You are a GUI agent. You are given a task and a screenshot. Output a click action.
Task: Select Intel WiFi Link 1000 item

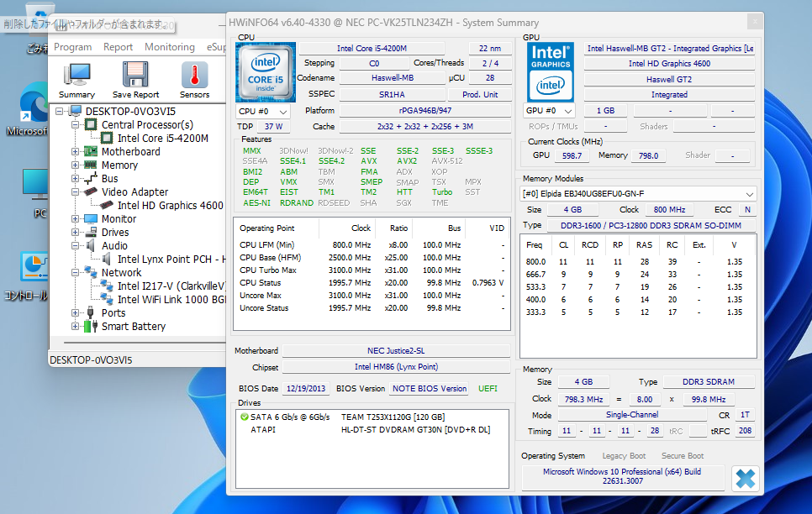171,300
